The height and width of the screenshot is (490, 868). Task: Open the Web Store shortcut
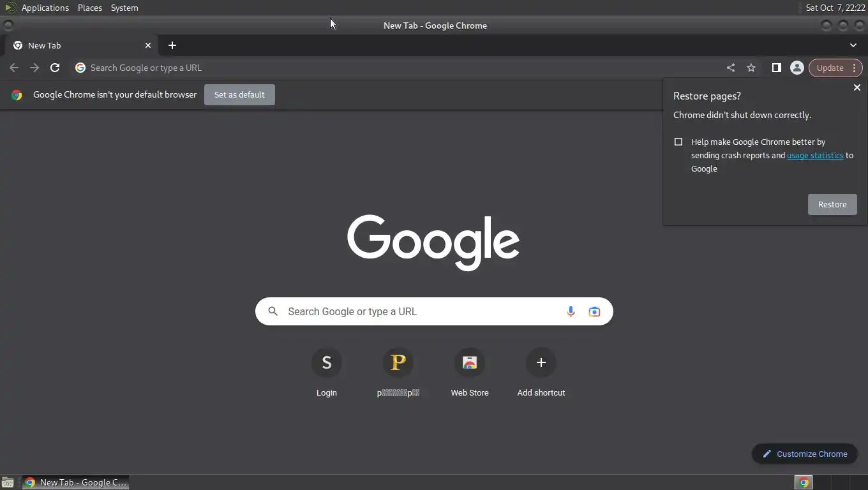point(469,373)
